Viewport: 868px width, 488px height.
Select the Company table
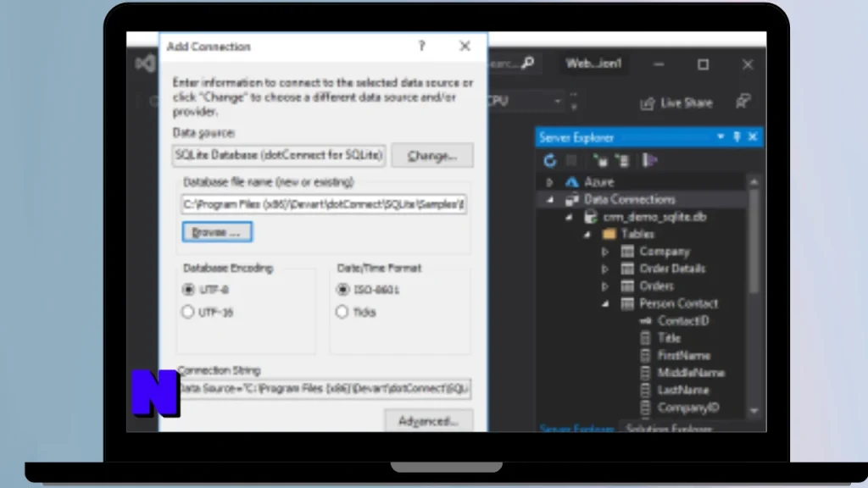pyautogui.click(x=665, y=252)
